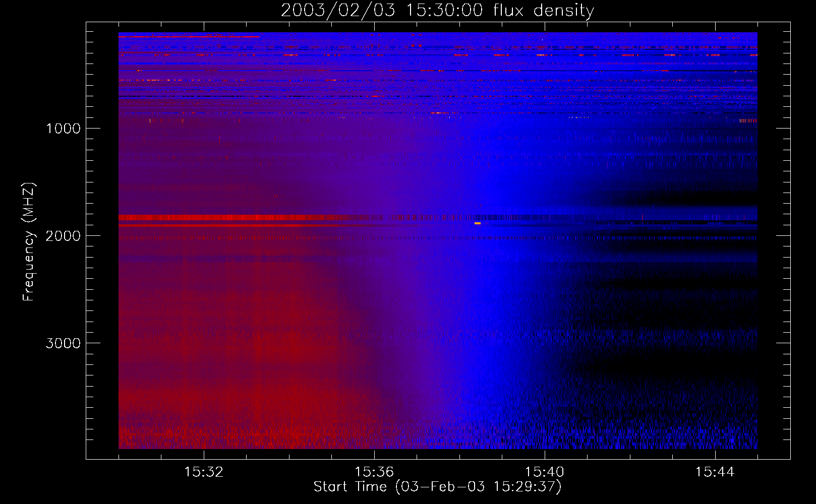The height and width of the screenshot is (504, 816).
Task: Click the 15:36 time tick label
Action: pos(374,472)
